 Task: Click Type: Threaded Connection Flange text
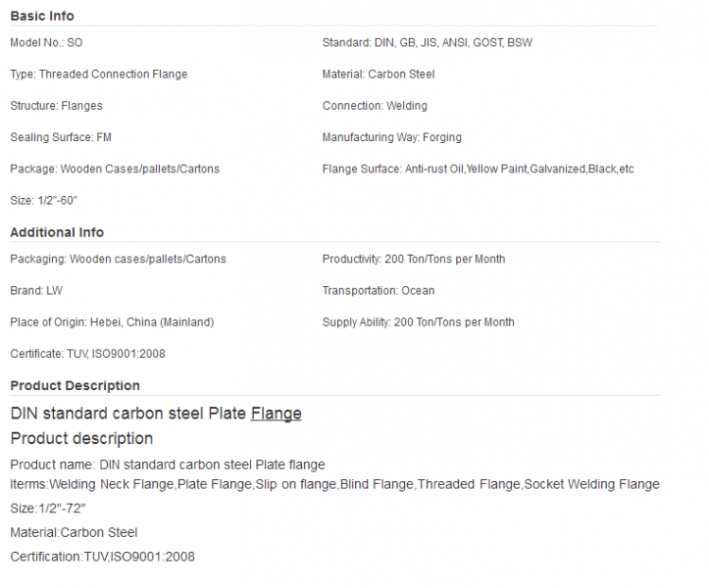[x=99, y=74]
